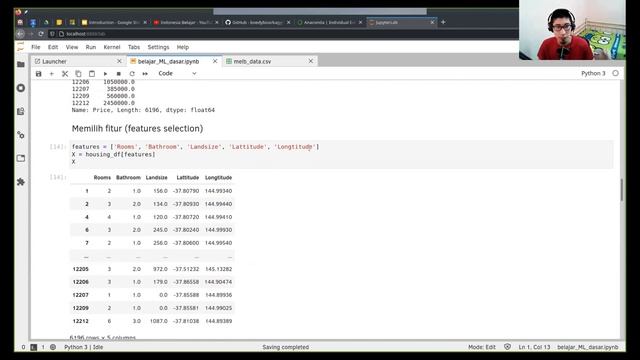Click the Python 3 kernel name

593,73
